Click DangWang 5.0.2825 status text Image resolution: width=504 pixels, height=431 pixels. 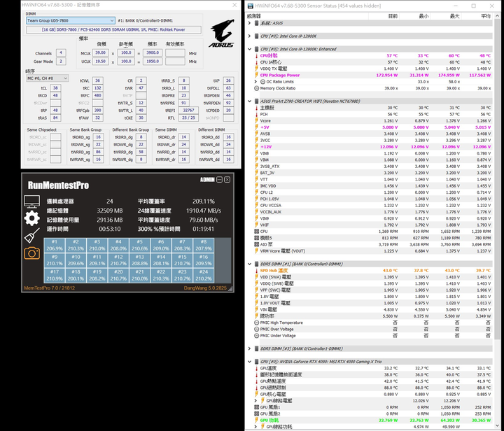(x=205, y=288)
